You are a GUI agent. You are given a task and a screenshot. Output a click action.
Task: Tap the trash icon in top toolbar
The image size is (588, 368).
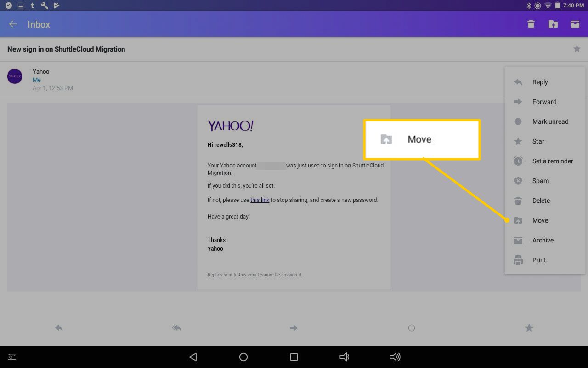(x=531, y=24)
